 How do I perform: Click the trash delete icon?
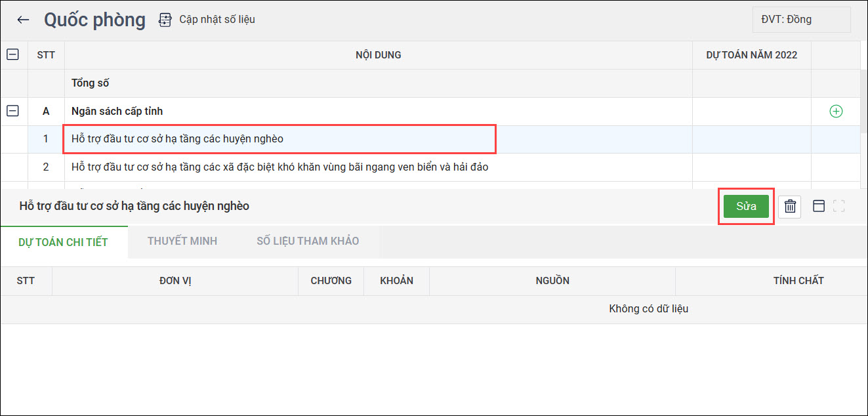[790, 206]
